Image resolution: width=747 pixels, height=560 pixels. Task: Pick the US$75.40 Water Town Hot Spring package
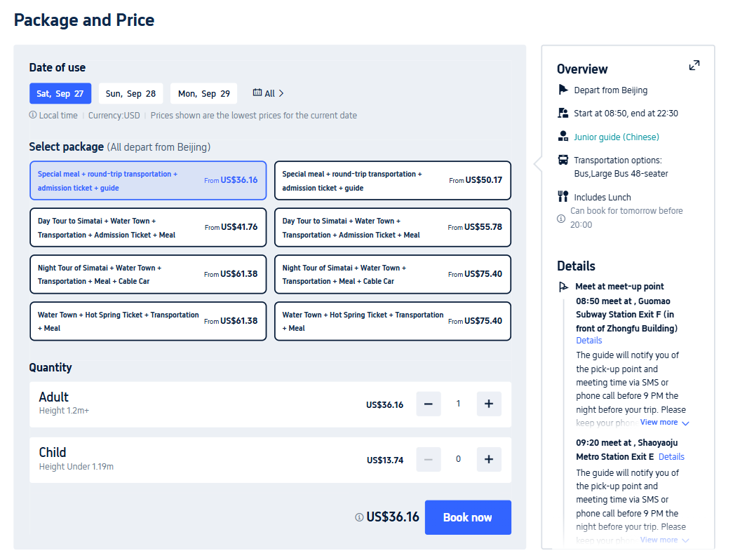point(392,321)
